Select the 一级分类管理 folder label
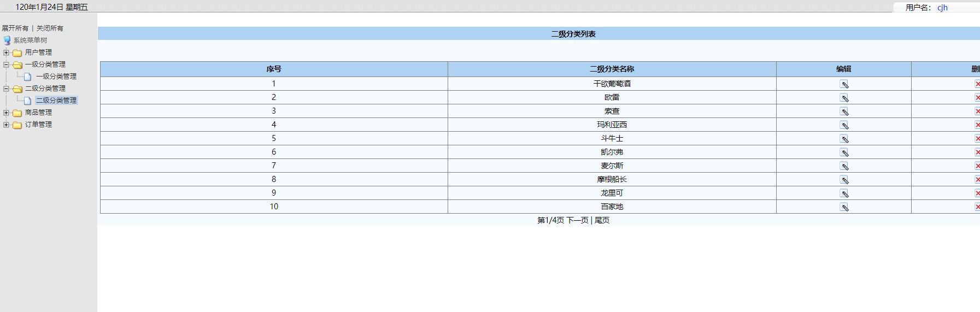The width and height of the screenshot is (980, 312). pos(45,64)
